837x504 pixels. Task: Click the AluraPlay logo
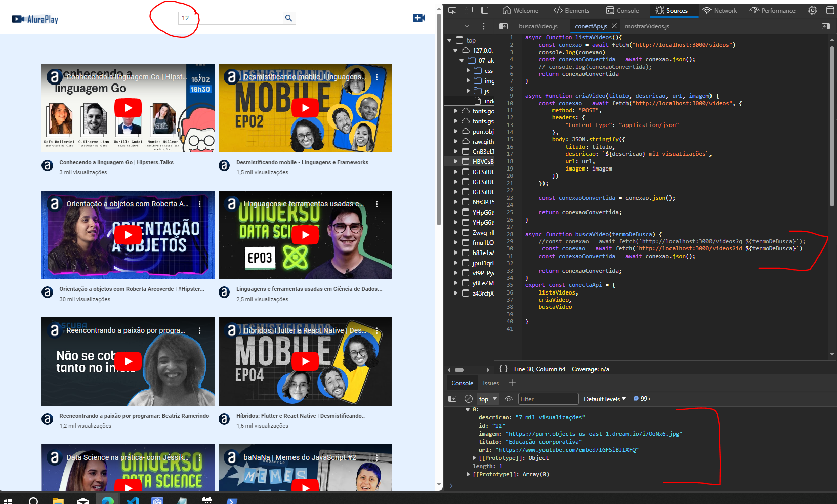35,19
